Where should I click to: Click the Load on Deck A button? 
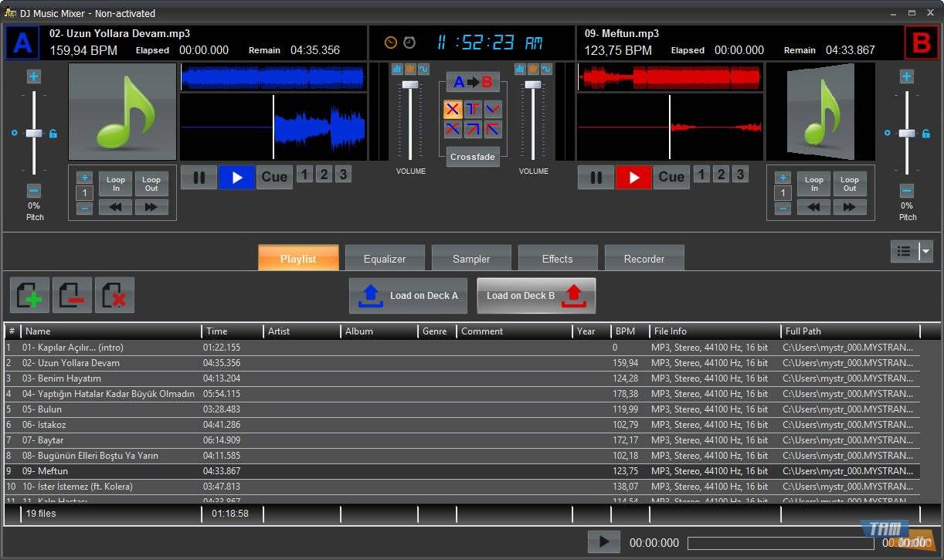[409, 296]
